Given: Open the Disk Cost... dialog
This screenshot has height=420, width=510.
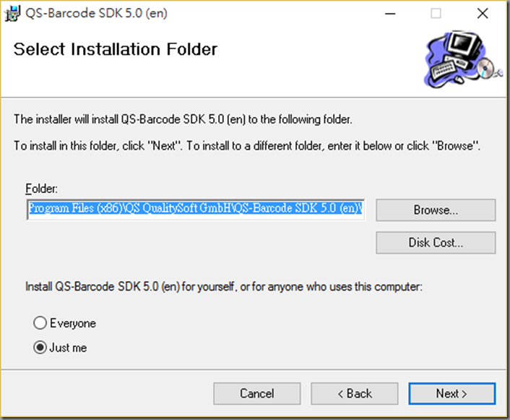Looking at the screenshot, I should tap(436, 243).
